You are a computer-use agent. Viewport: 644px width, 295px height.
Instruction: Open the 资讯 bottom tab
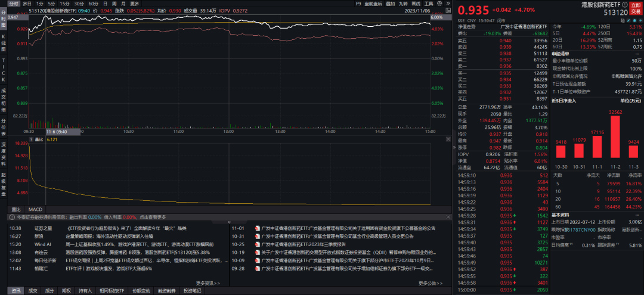click(x=16, y=291)
